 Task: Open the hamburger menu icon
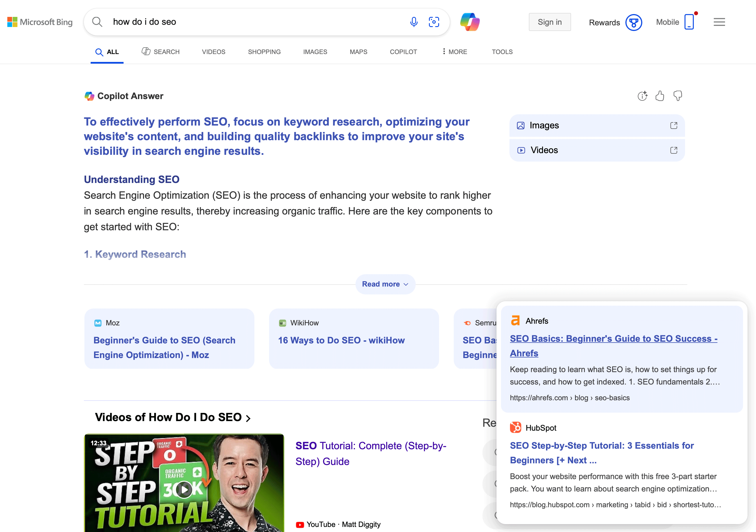pos(719,22)
